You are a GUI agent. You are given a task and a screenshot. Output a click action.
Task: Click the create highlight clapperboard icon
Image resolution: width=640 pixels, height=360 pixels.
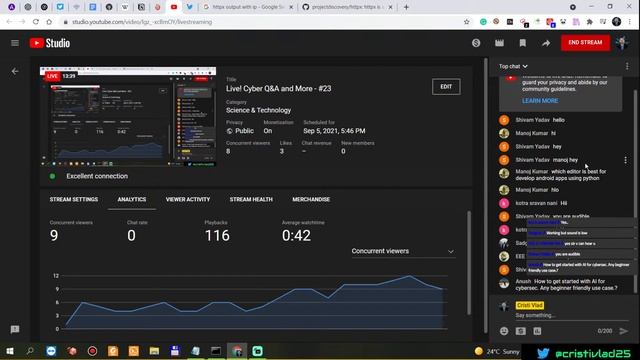tap(499, 43)
